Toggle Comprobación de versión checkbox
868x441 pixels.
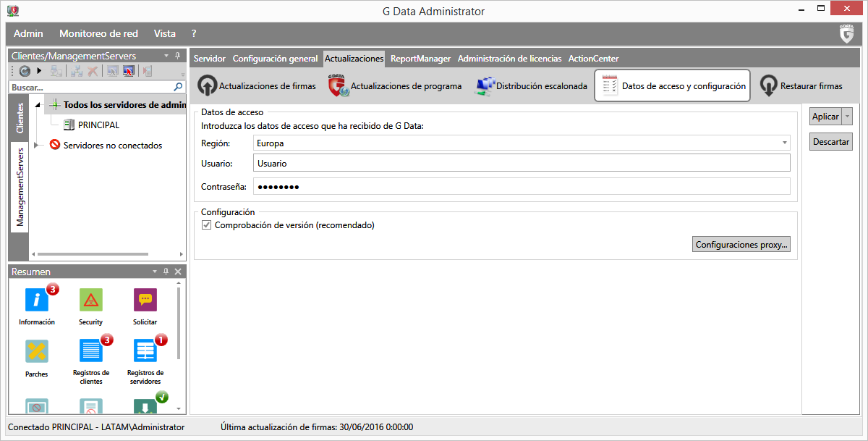(207, 225)
